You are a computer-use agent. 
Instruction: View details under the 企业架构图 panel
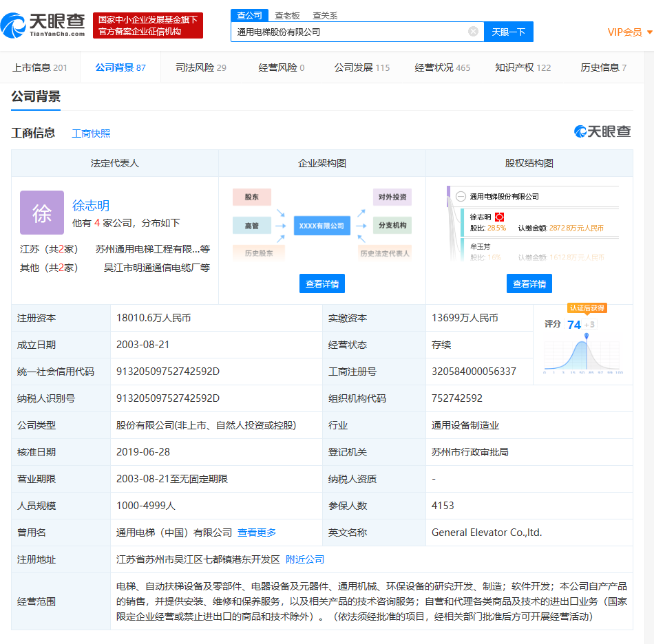pos(322,283)
